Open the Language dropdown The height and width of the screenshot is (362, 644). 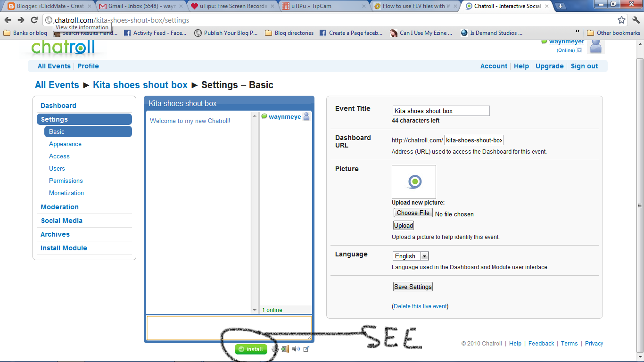click(411, 256)
